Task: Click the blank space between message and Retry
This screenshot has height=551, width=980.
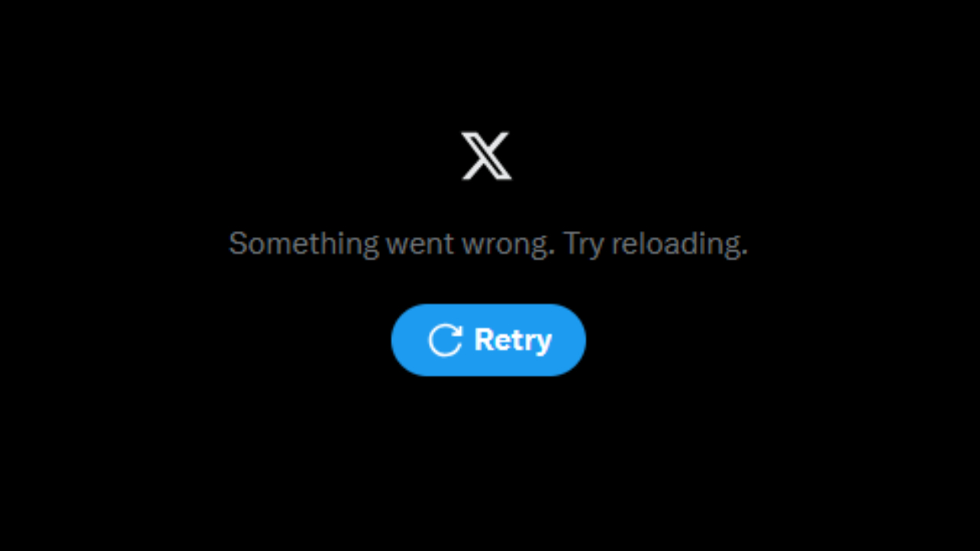Action: click(488, 283)
